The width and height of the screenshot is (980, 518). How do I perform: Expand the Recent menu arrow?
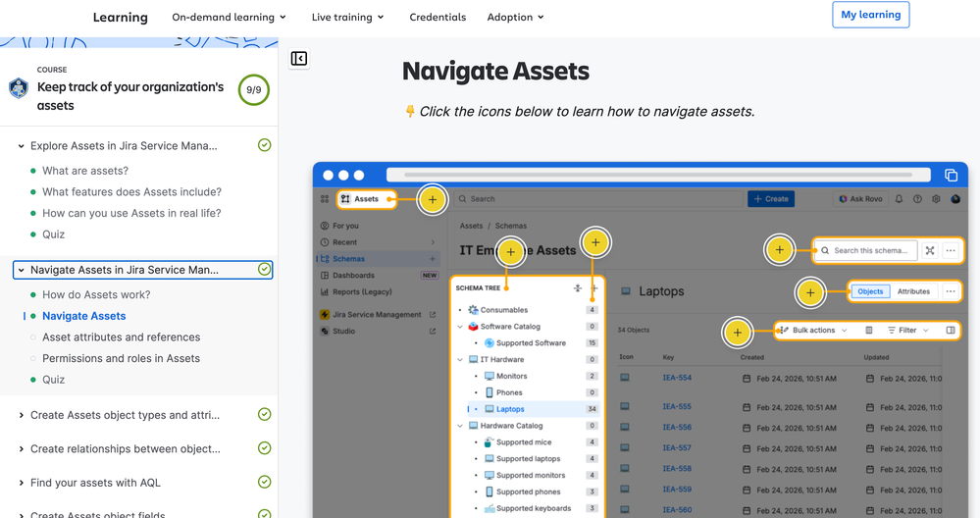click(x=433, y=241)
